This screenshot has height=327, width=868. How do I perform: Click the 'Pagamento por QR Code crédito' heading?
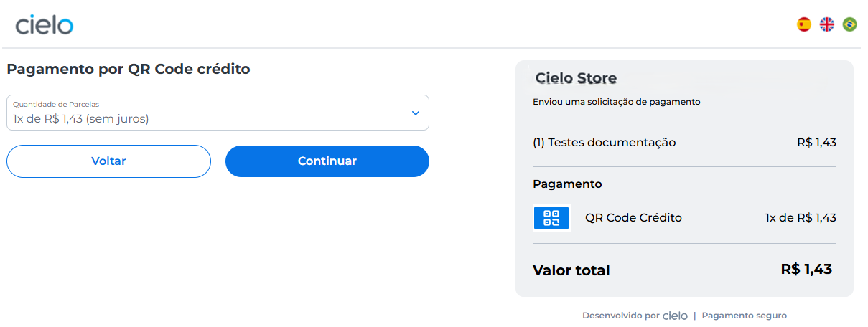[x=129, y=70]
